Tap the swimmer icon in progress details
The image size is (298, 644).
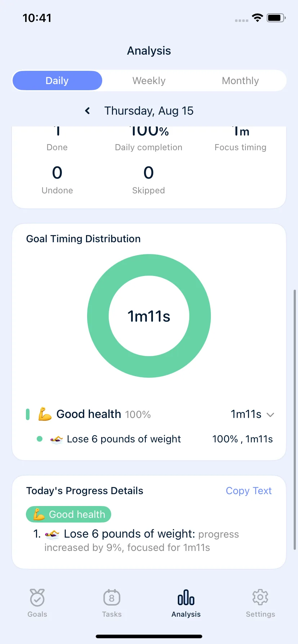pos(52,534)
